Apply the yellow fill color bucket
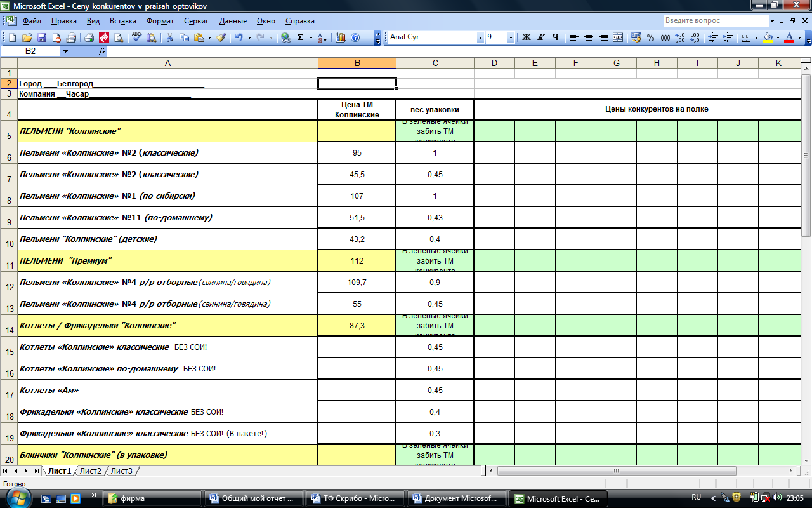812x508 pixels. (767, 37)
